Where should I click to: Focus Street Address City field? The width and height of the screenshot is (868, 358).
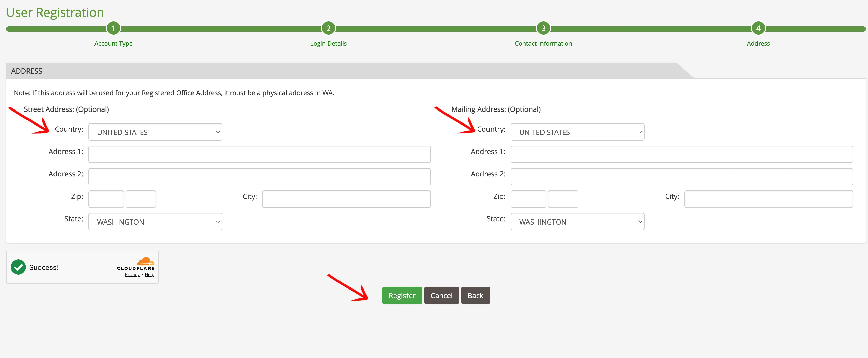346,199
